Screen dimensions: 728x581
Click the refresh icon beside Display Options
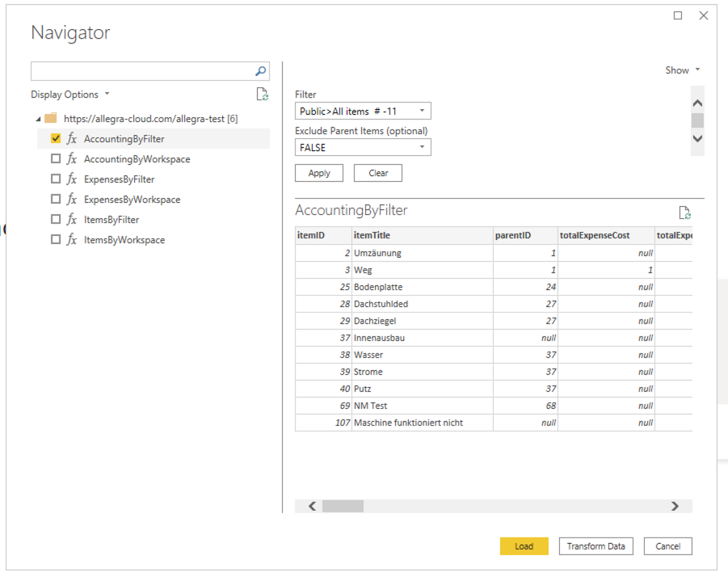[262, 94]
